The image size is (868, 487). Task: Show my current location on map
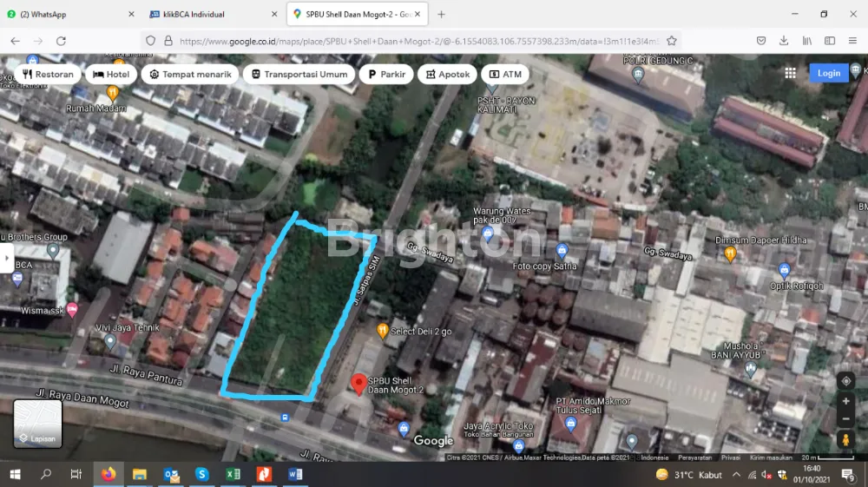(846, 381)
